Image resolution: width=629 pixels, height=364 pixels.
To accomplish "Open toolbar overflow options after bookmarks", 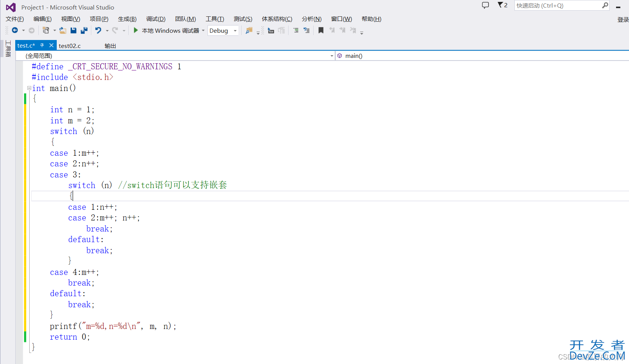I will pyautogui.click(x=362, y=33).
